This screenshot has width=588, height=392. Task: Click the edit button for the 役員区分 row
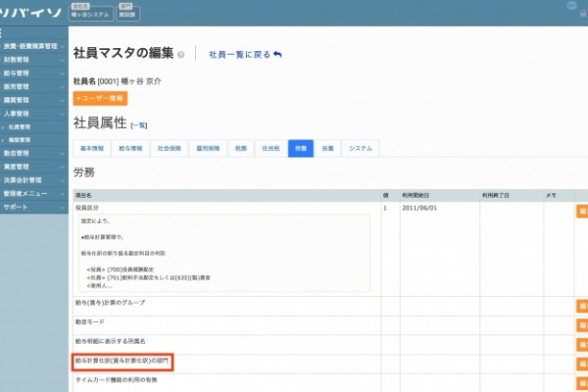[582, 212]
